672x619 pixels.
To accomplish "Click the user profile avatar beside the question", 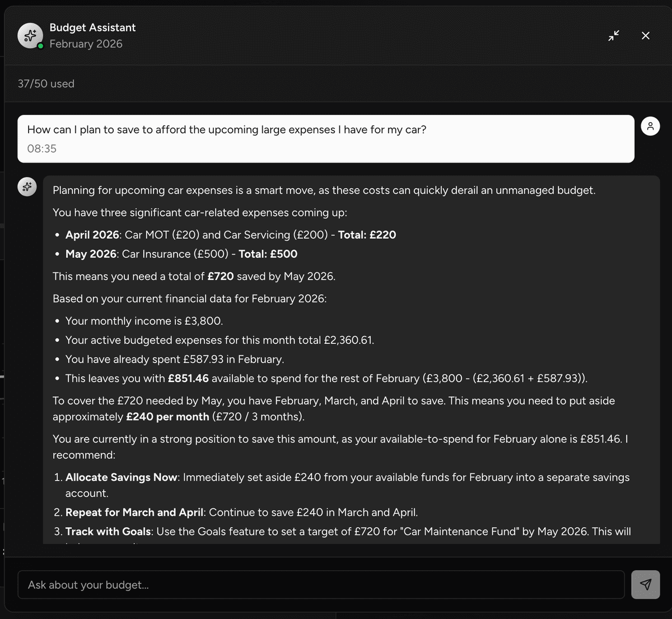I will 650,126.
